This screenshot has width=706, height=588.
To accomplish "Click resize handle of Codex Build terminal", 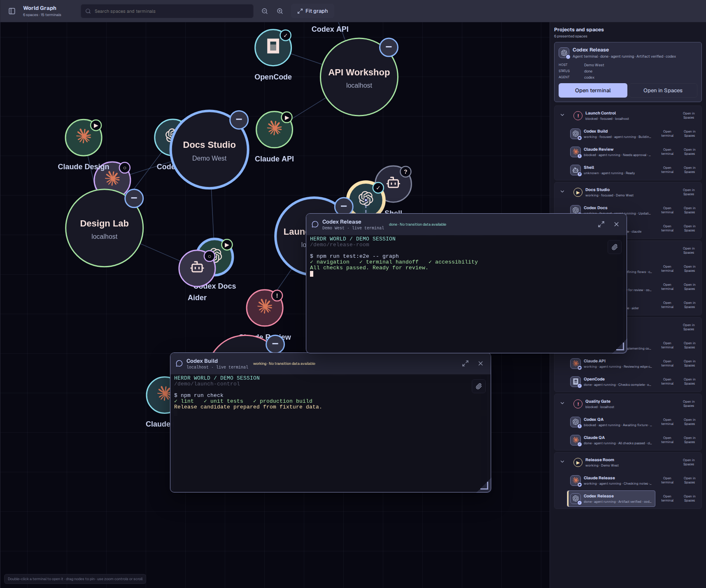I will click(x=485, y=486).
